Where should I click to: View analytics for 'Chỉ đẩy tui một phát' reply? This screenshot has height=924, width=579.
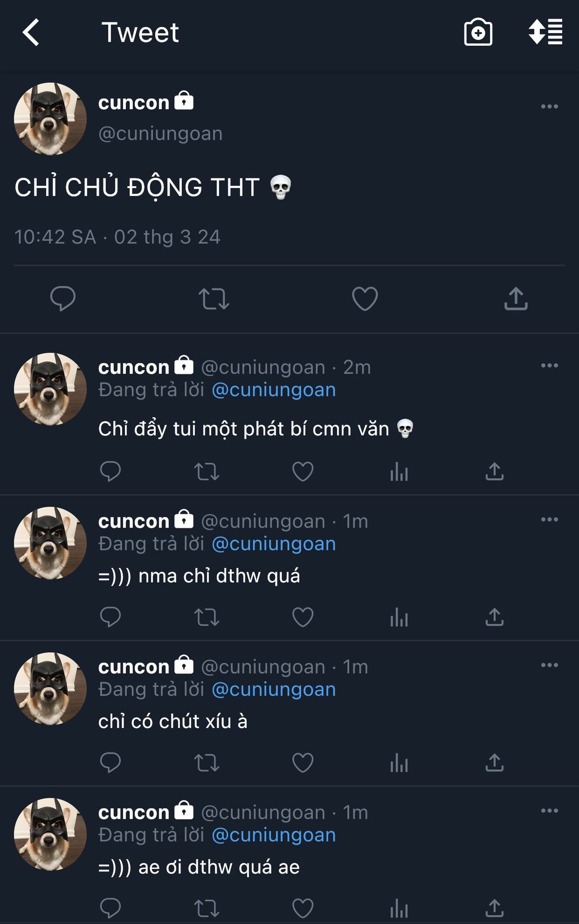click(x=399, y=471)
